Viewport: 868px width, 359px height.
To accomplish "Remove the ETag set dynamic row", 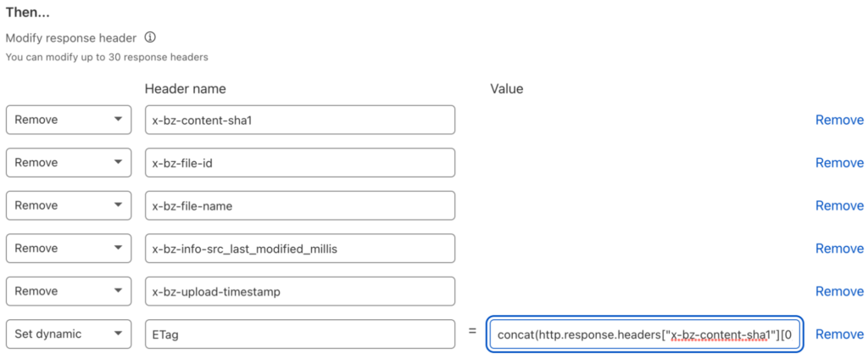I will point(839,334).
